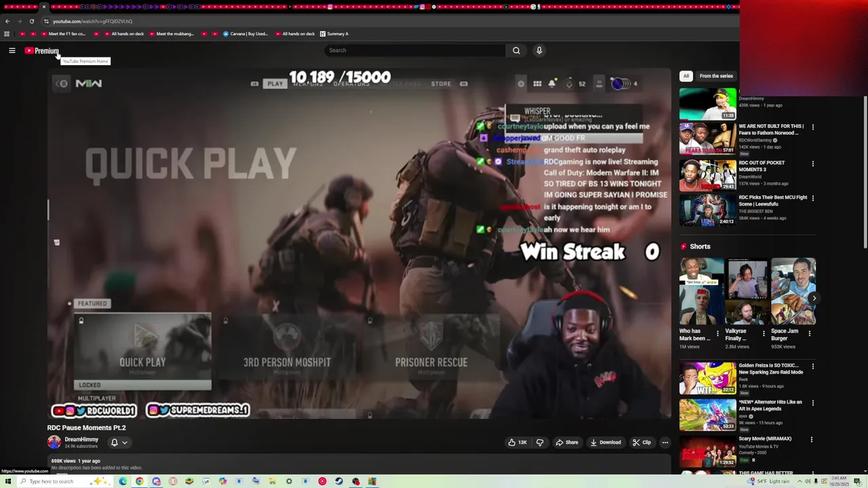
Task: Open menu for '*NEW* Alternator Hits Like an AR'
Action: tap(812, 403)
